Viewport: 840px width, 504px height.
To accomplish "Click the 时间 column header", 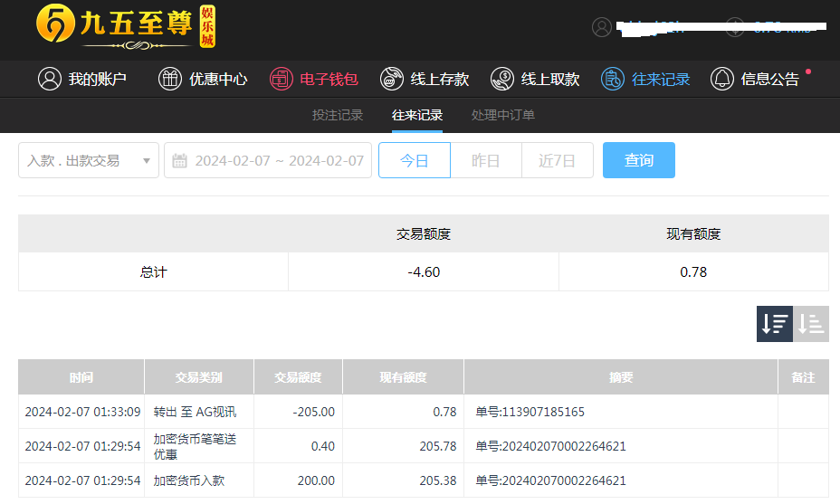I will tap(81, 377).
